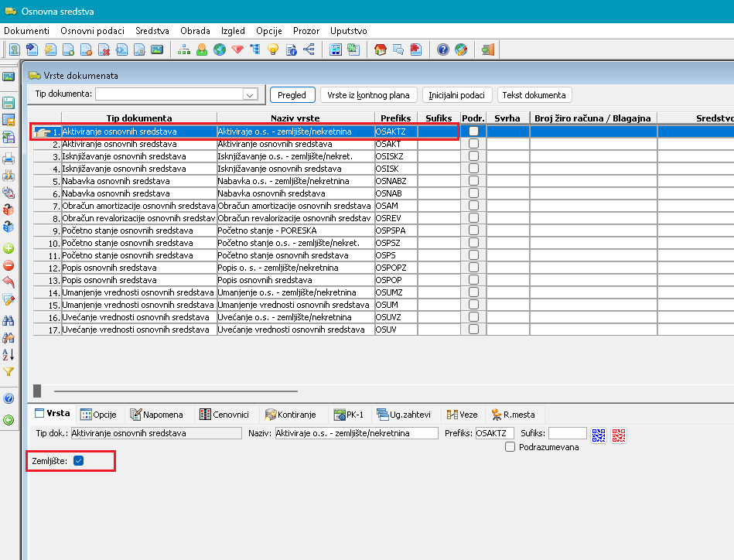Open the Cenovnici tab
This screenshot has height=560, width=734.
[x=227, y=415]
